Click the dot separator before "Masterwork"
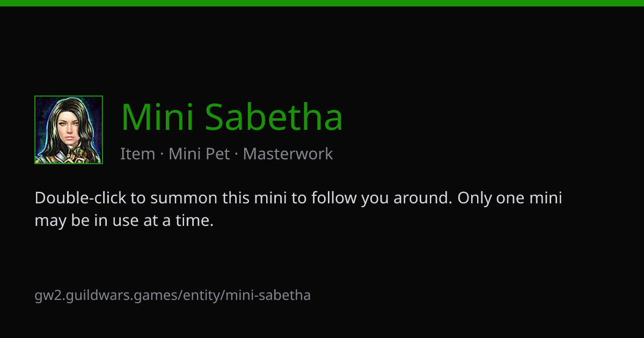This screenshot has height=338, width=644. (236, 155)
